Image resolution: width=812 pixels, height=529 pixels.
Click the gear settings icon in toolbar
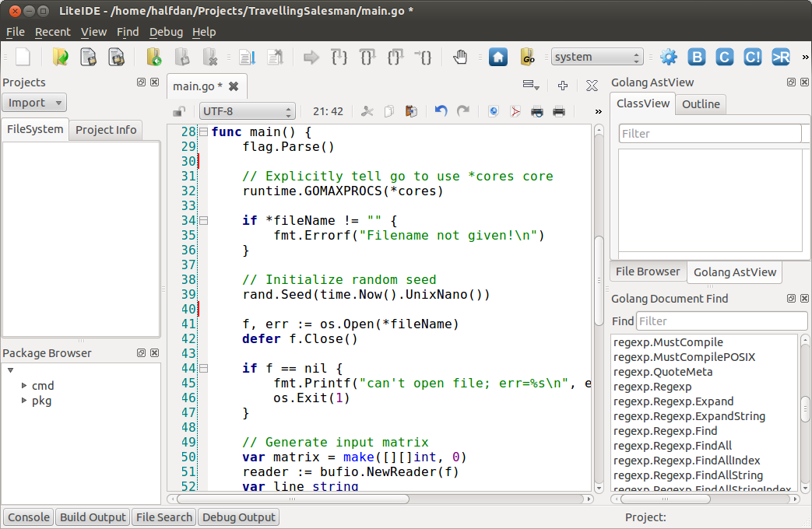[x=668, y=57]
